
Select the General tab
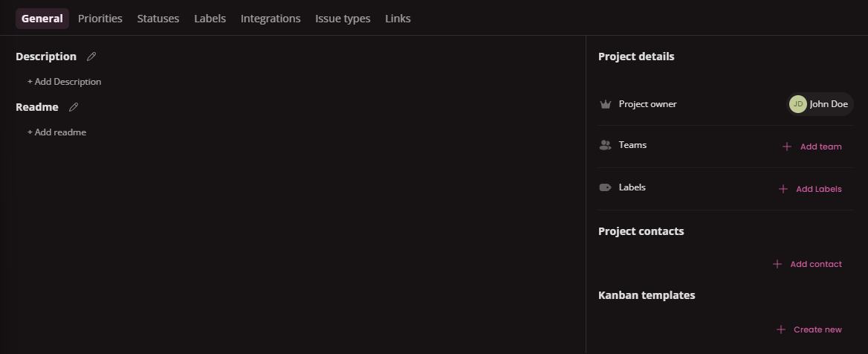42,19
